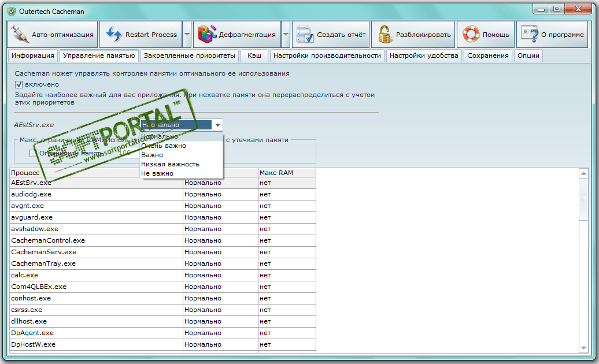
Task: Switch to the Управление памятью tab
Action: [x=99, y=55]
